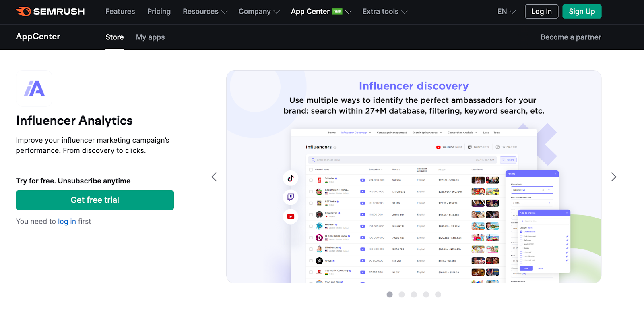The image size is (644, 316).
Task: Open the Become a partner link
Action: tap(571, 37)
